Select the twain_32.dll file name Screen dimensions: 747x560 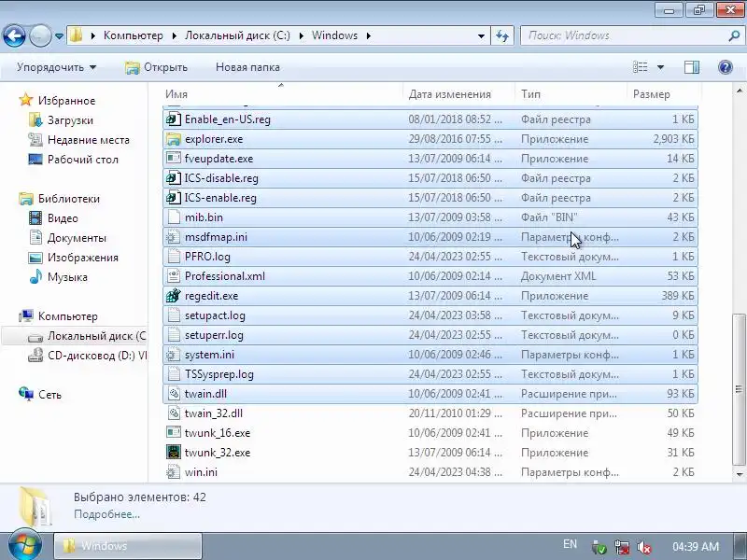214,413
